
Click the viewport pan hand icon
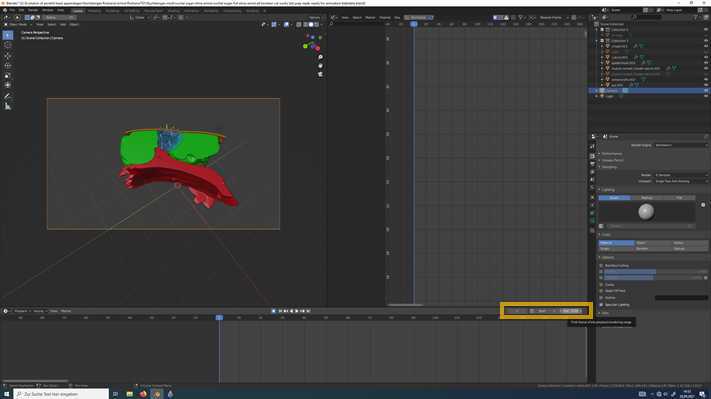point(321,66)
